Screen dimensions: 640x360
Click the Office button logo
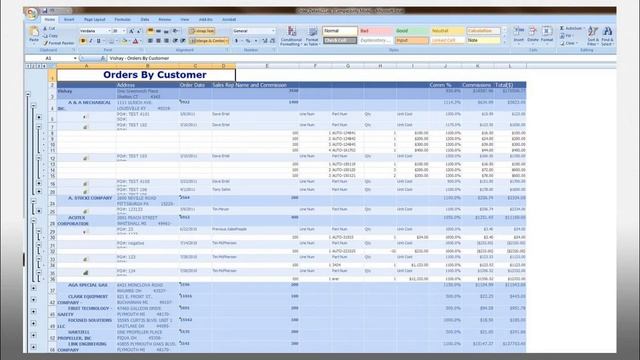[x=31, y=13]
